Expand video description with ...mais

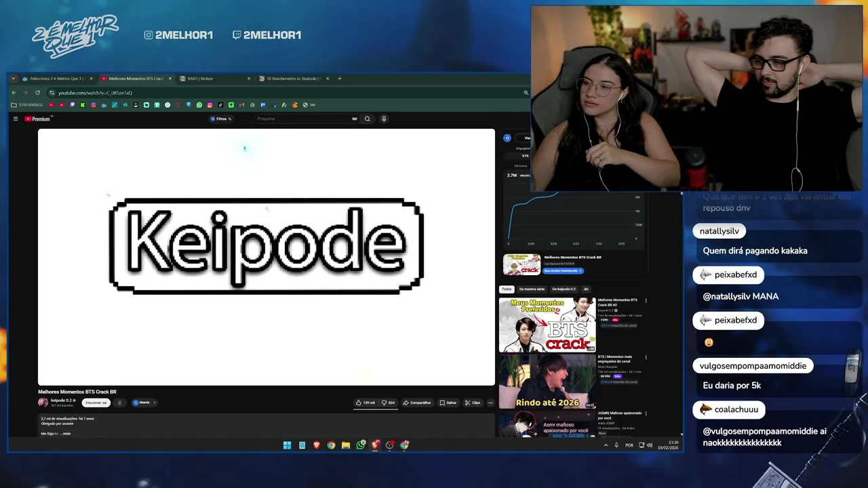(64, 434)
